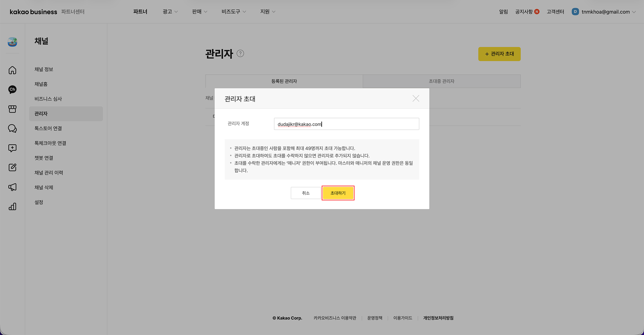Click the compose post icon in sidebar
The image size is (644, 335).
12,167
